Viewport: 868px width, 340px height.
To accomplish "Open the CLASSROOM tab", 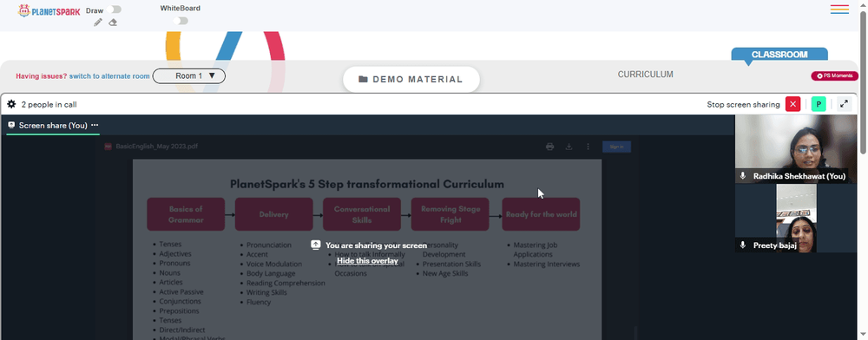I will pyautogui.click(x=779, y=55).
